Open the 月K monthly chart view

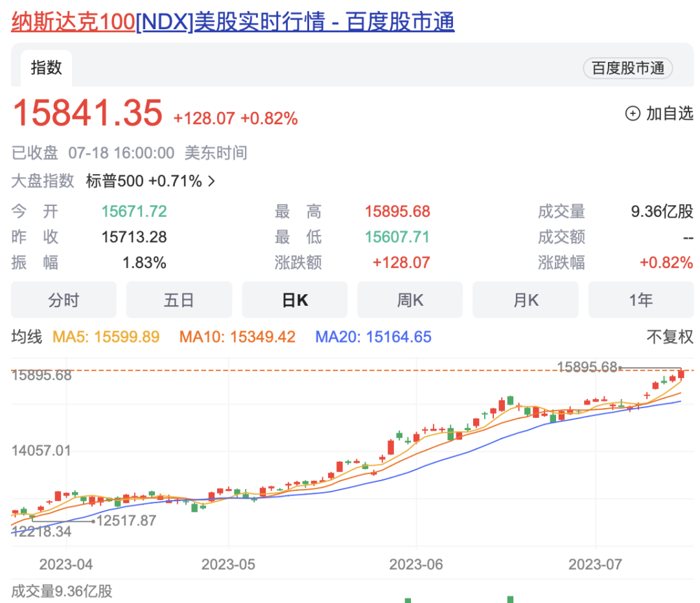click(526, 300)
